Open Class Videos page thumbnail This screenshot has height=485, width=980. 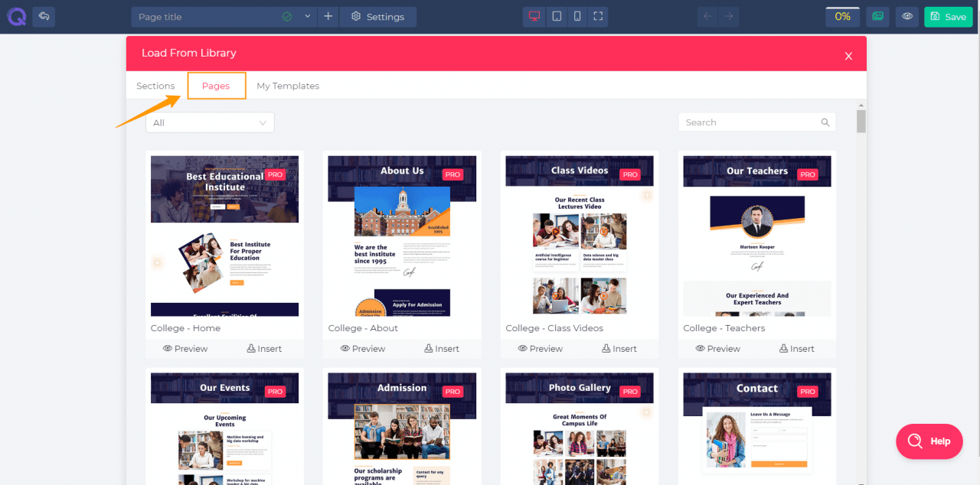(x=580, y=236)
